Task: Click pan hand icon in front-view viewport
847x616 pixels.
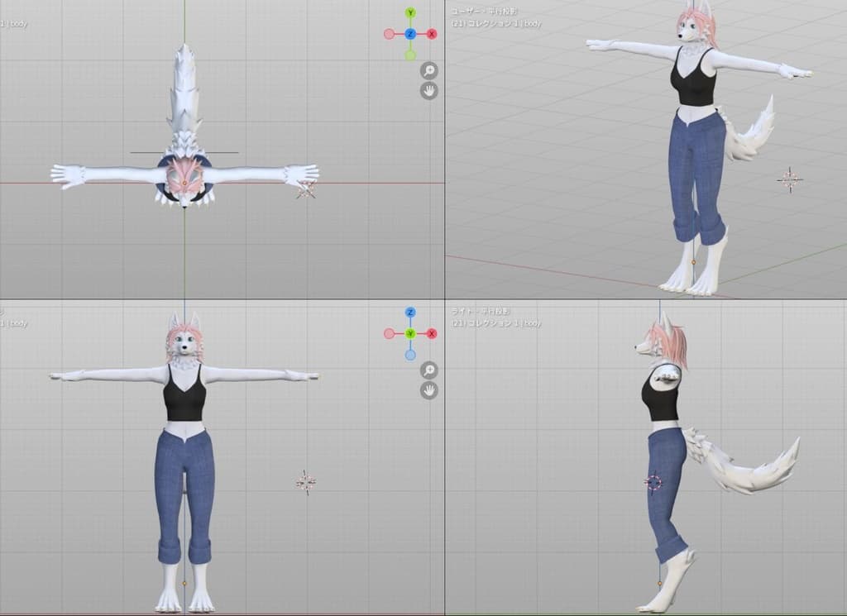Action: [x=429, y=390]
